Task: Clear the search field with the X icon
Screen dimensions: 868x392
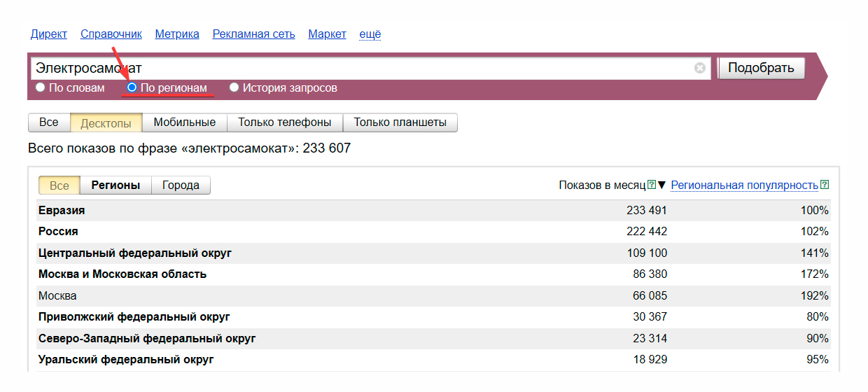Action: (x=699, y=68)
